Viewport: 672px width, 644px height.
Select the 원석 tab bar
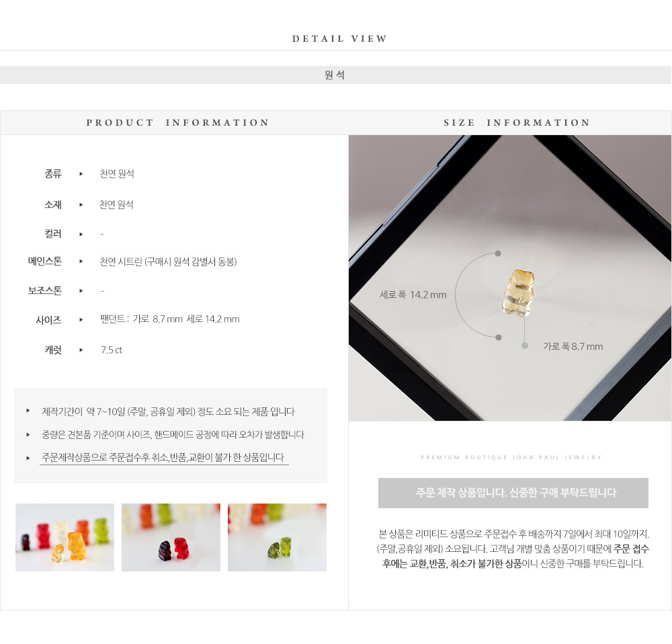click(x=335, y=75)
